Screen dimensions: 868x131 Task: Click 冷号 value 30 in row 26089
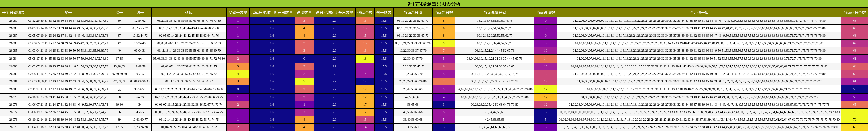tap(119, 21)
